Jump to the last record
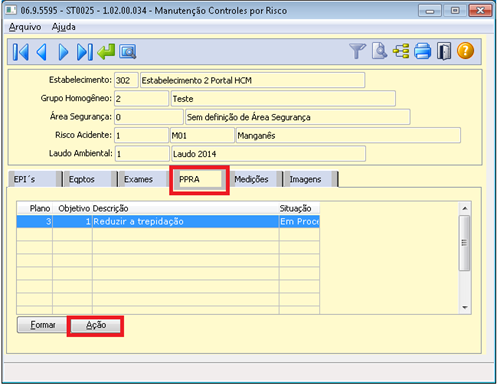Viewport: 500px width, 386px height. 85,52
